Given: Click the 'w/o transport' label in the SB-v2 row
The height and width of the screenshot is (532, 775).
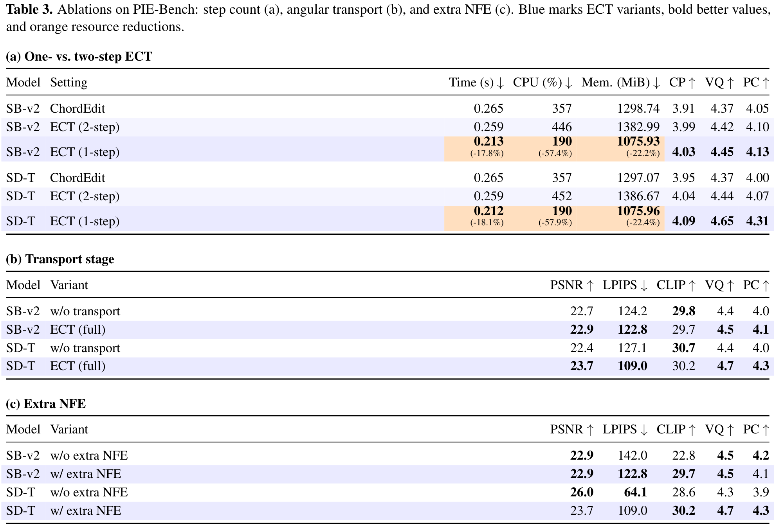Looking at the screenshot, I should pos(85,311).
